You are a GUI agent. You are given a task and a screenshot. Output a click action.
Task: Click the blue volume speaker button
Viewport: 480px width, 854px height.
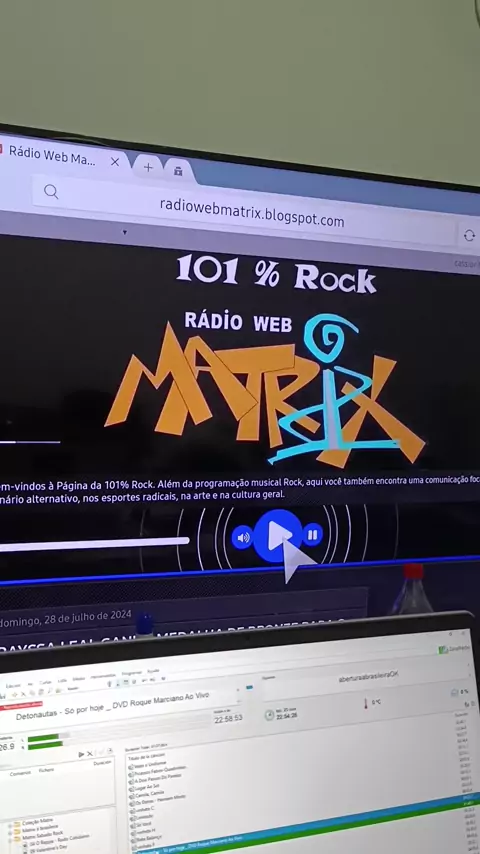(242, 538)
